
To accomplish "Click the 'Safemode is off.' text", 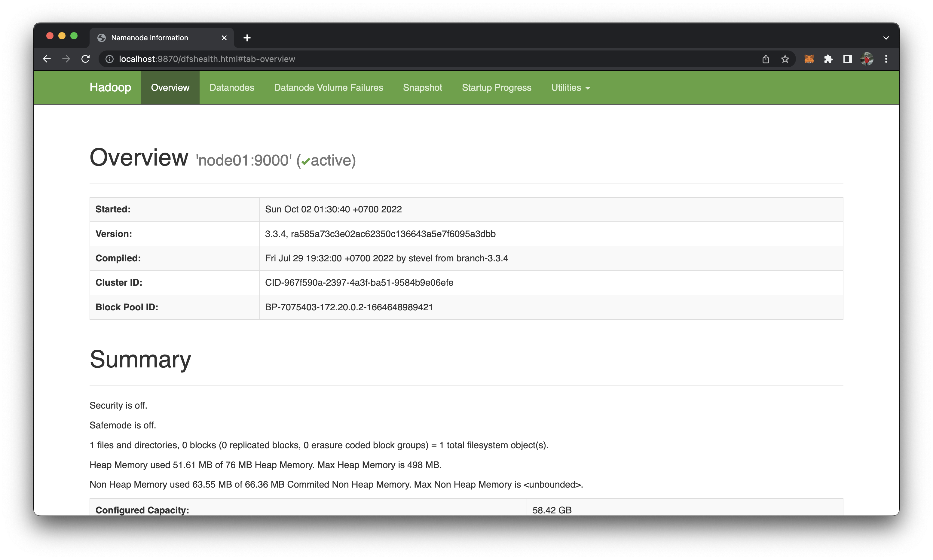I will [123, 425].
